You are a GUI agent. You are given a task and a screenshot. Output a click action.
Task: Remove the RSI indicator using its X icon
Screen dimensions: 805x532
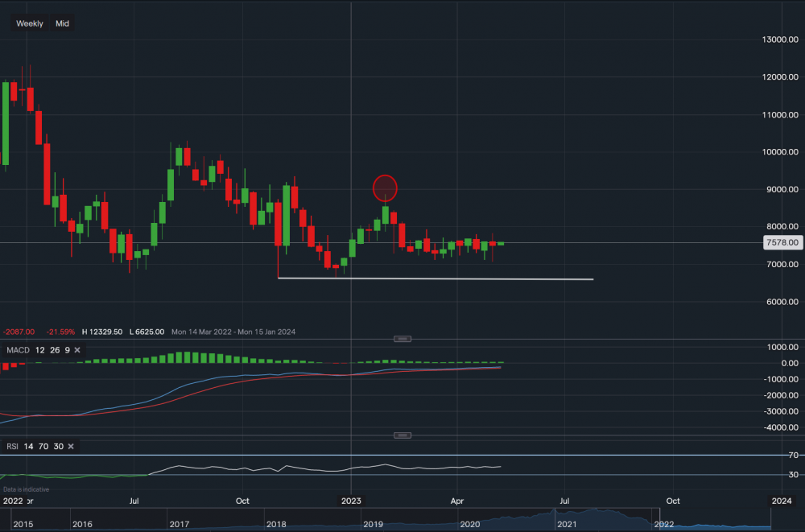click(71, 446)
